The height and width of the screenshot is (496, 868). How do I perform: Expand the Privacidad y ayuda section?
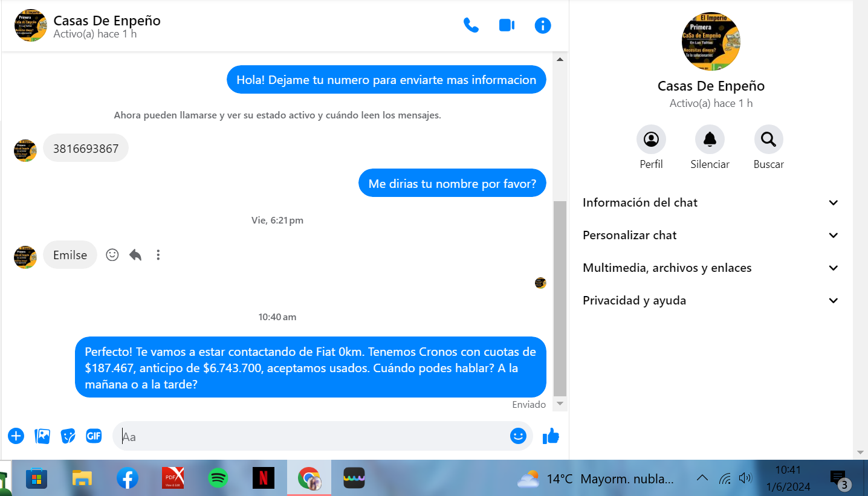click(x=711, y=300)
